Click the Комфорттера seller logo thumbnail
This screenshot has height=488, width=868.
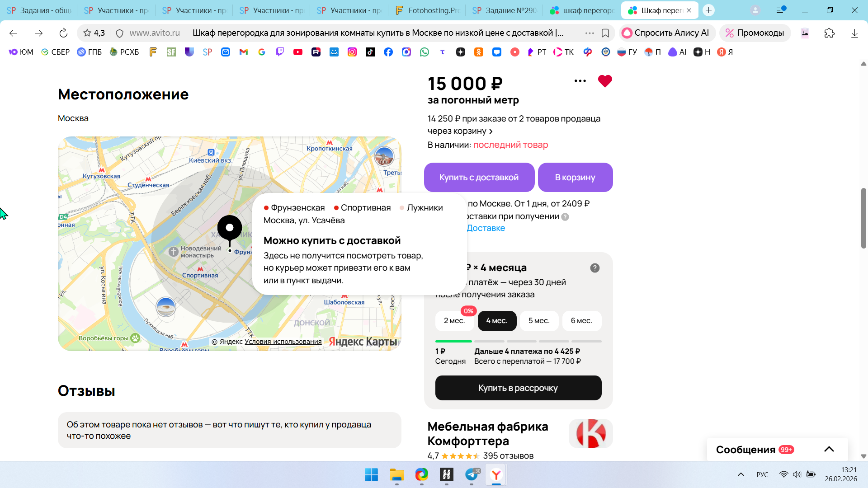590,433
